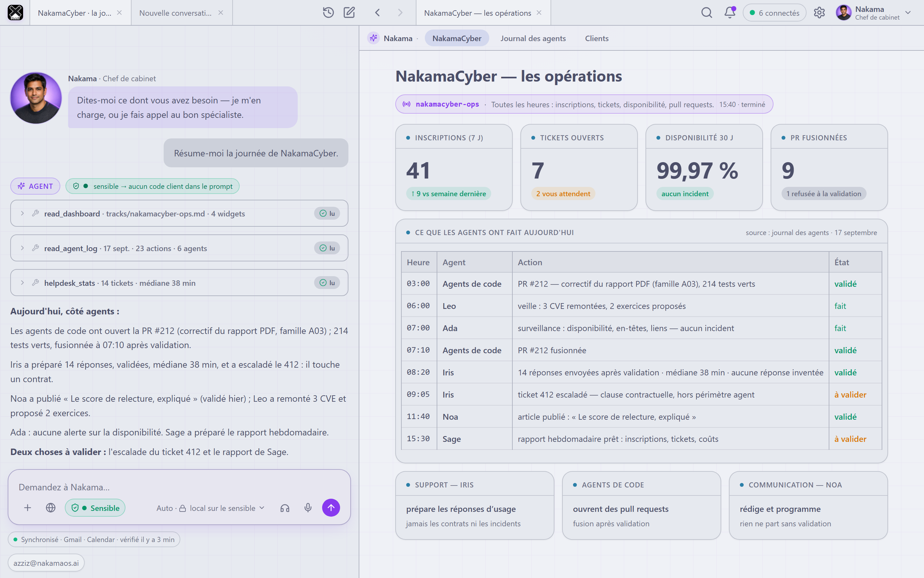Open the Clients tab
This screenshot has width=924, height=578.
click(597, 38)
